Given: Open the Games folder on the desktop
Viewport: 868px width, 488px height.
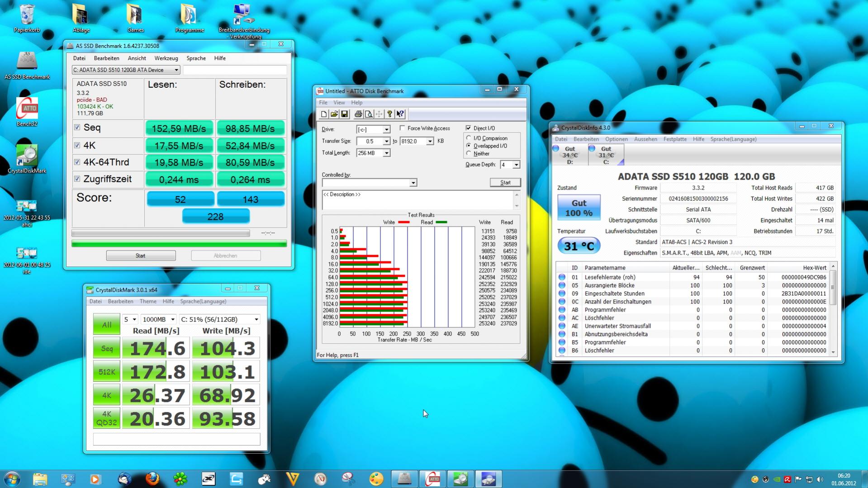Looking at the screenshot, I should click(x=135, y=19).
